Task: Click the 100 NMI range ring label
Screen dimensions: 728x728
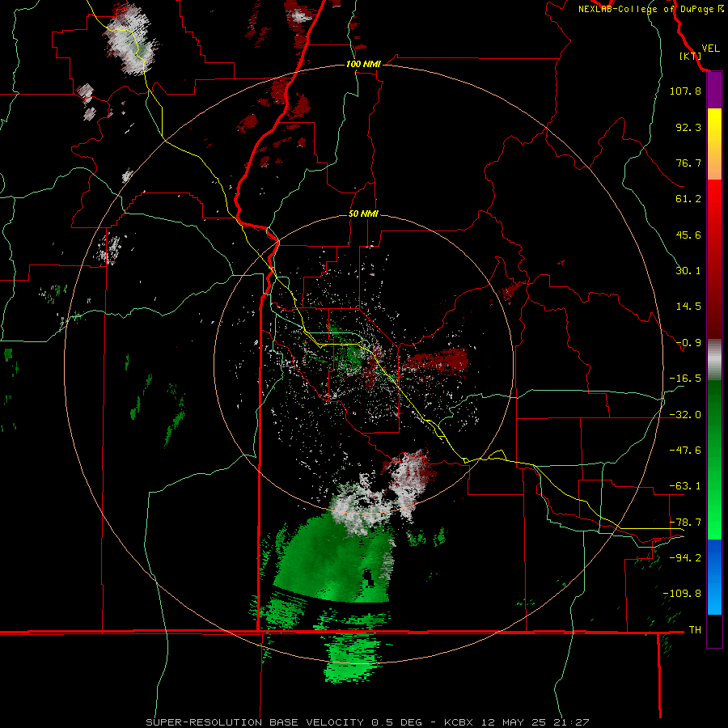Action: point(363,64)
